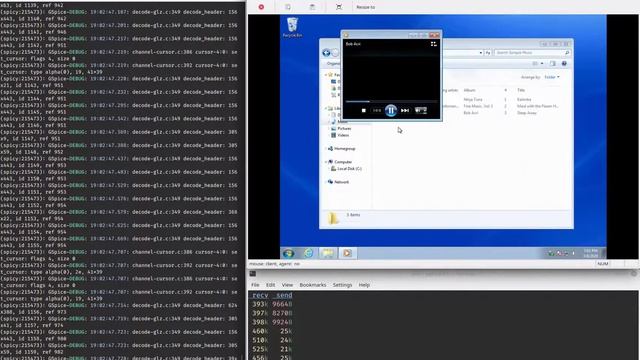Open the address bar dropdown arrow
The image size is (640, 360).
coord(481,53)
